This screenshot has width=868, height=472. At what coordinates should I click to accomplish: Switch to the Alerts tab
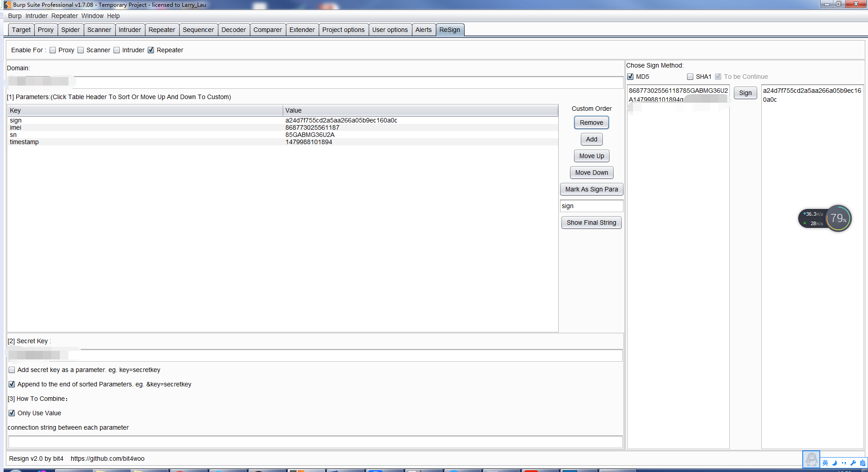[x=423, y=30]
